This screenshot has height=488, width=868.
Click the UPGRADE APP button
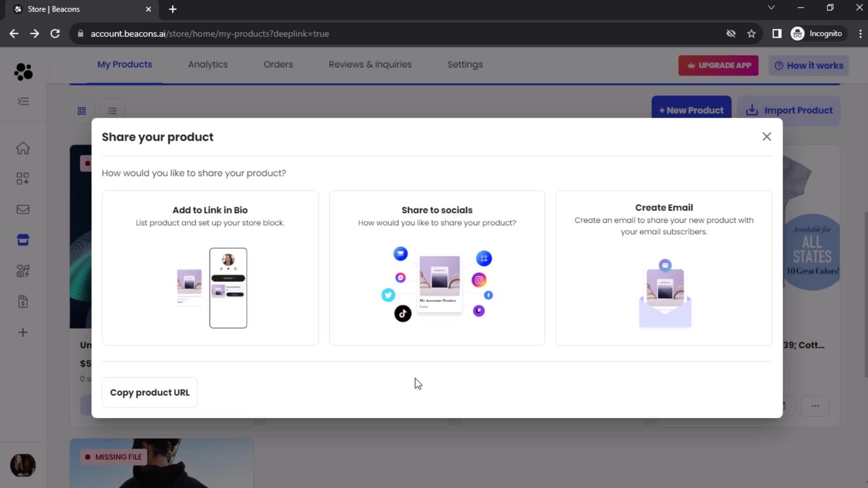point(719,66)
